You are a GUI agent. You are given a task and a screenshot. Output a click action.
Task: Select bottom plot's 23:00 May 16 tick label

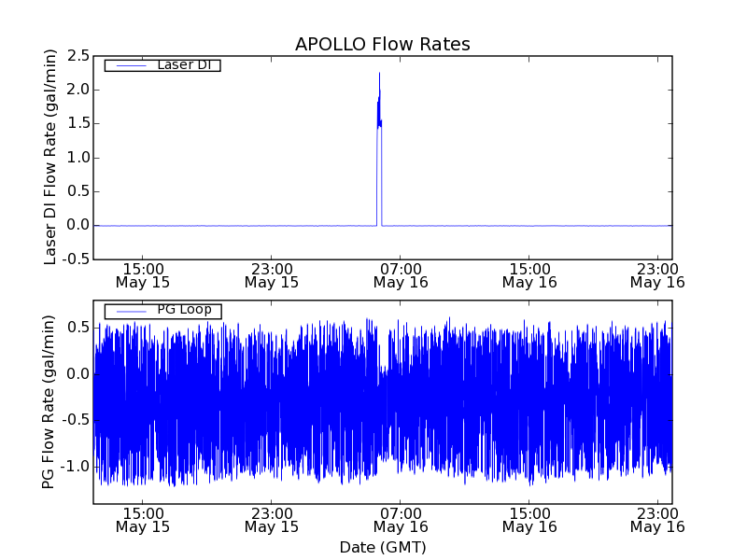pos(657,519)
